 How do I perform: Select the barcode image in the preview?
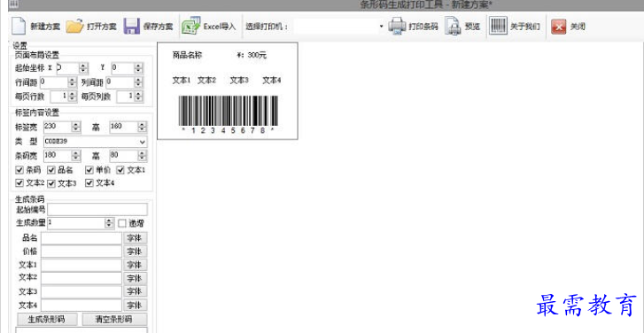(229, 111)
